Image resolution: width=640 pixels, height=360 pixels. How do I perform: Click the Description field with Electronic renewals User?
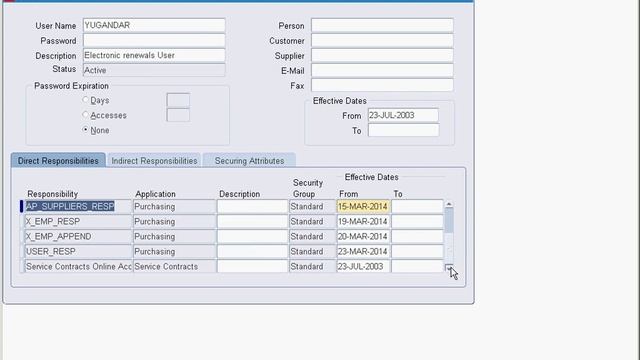(x=154, y=56)
